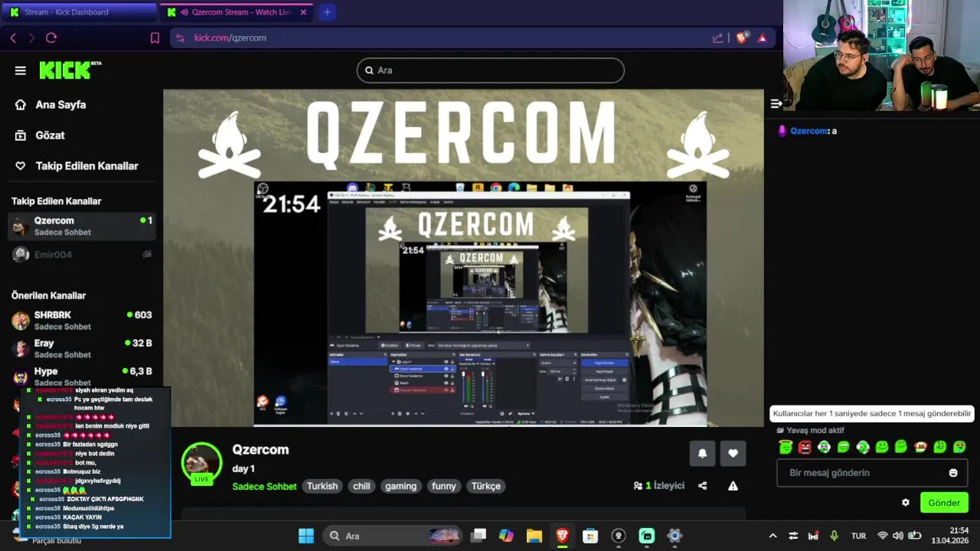Viewport: 980px width, 551px height.
Task: Open the site info icon in the address bar
Action: click(x=180, y=37)
